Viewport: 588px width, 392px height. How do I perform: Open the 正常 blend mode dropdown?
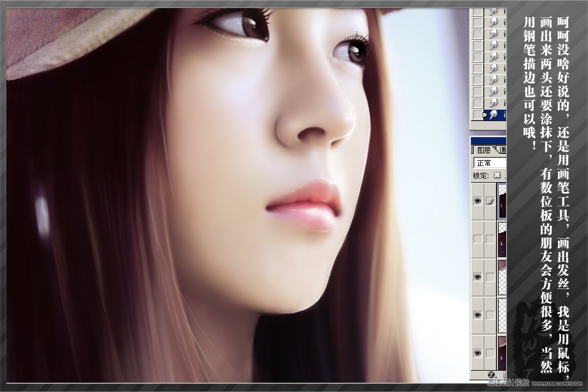tap(489, 163)
